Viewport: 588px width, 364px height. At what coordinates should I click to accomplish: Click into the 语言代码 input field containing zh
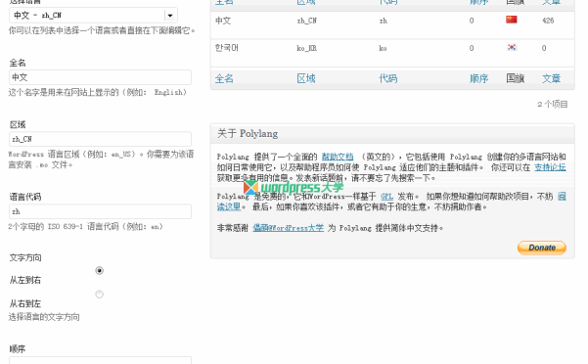point(100,211)
